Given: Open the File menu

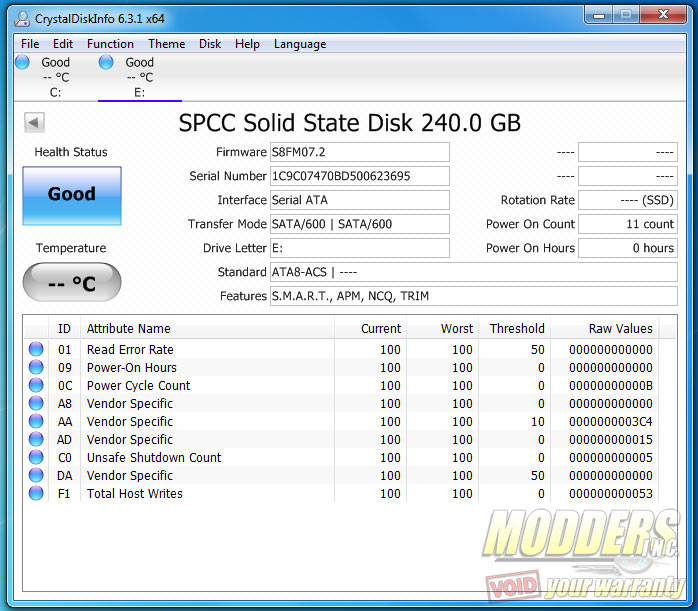Looking at the screenshot, I should pyautogui.click(x=30, y=44).
